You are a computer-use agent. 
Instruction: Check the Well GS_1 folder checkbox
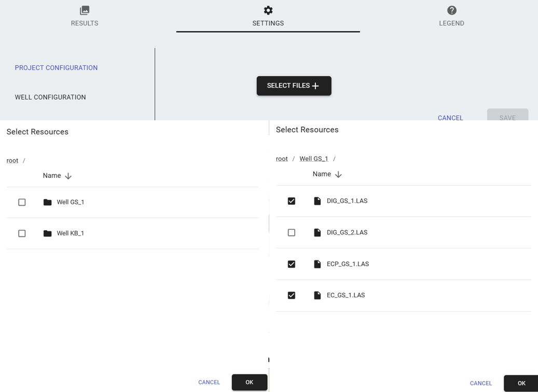pos(22,202)
